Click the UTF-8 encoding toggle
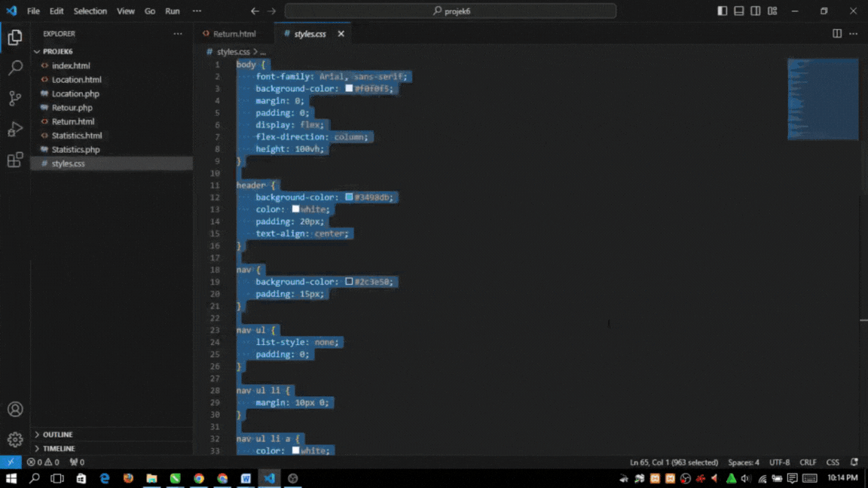This screenshot has height=488, width=868. coord(780,462)
